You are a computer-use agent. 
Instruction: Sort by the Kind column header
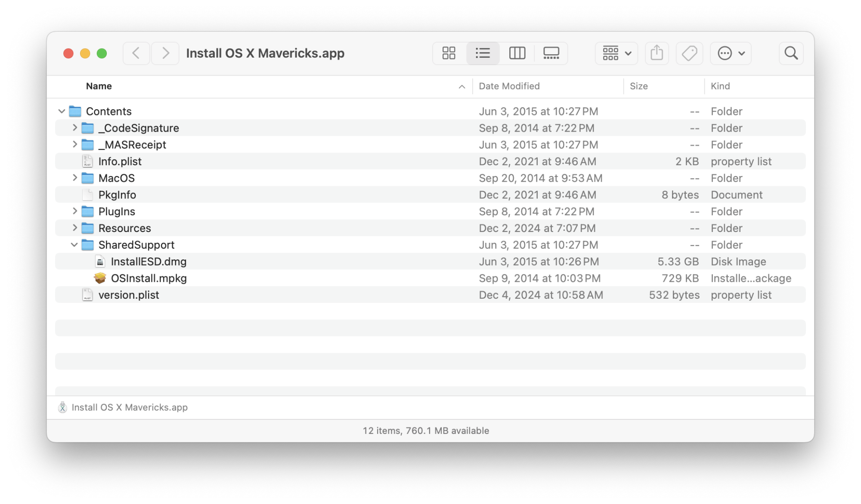[720, 86]
